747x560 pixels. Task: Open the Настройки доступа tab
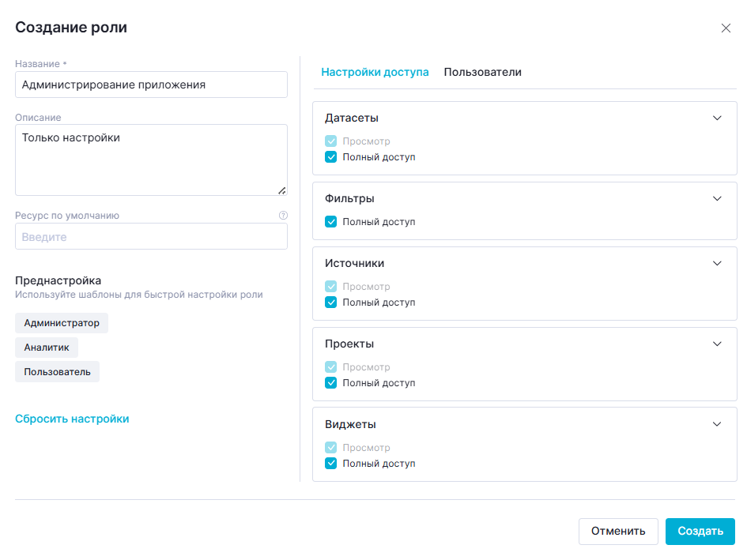[x=375, y=72]
